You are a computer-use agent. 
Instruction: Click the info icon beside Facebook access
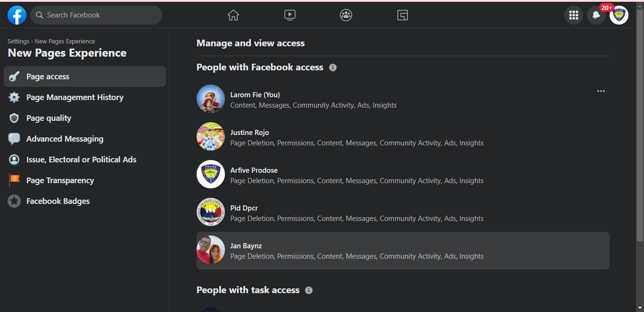[333, 67]
